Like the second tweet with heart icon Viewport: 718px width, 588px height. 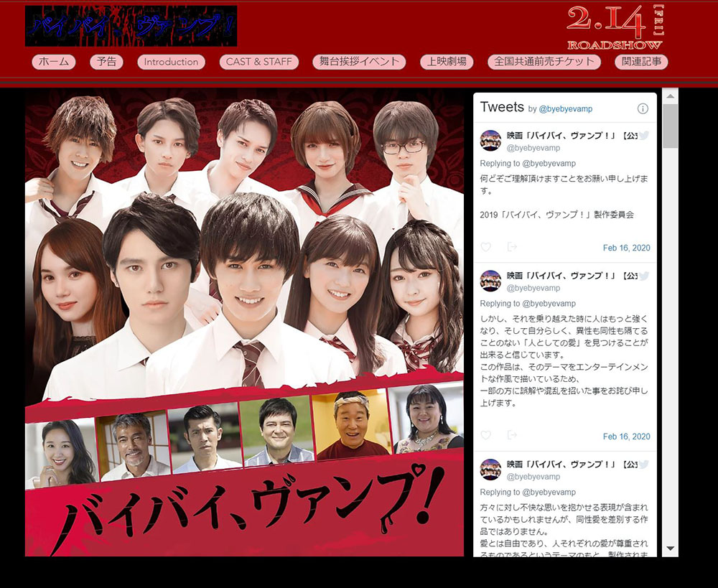point(486,436)
